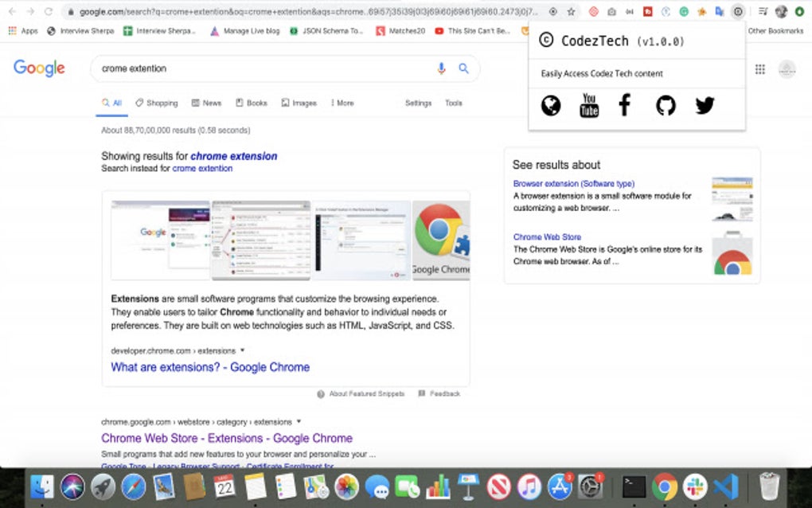Viewport: 812px width, 508px height.
Task: Click About Featured Snippets
Action: [x=361, y=394]
